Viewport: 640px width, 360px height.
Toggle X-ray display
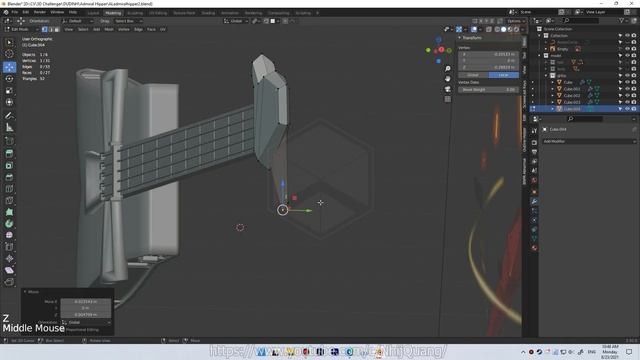[489, 29]
